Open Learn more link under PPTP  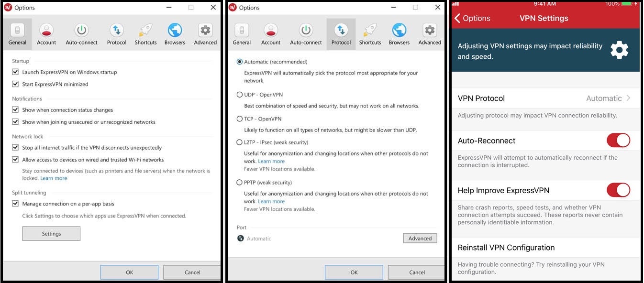tap(271, 201)
